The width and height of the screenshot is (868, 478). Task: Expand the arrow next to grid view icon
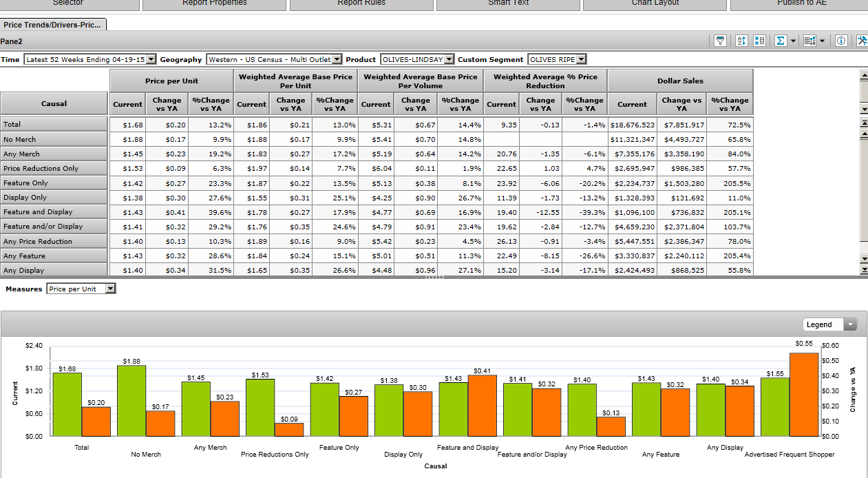tap(822, 41)
